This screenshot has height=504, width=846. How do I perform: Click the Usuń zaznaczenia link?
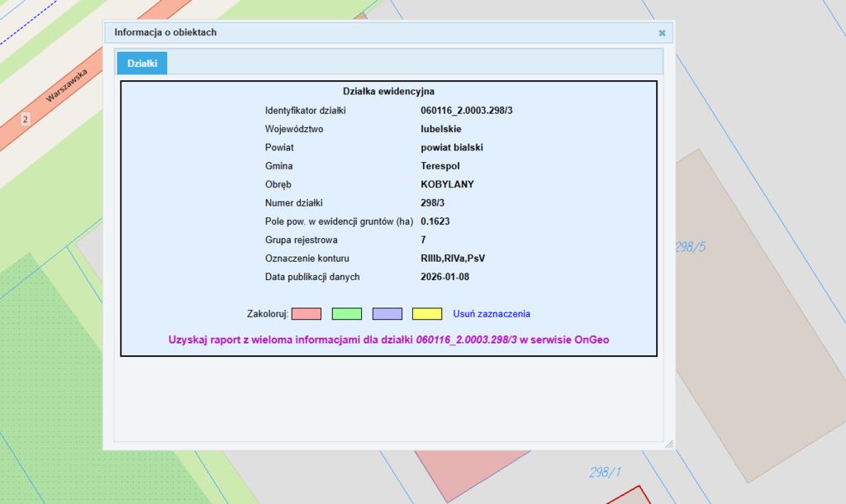(491, 314)
